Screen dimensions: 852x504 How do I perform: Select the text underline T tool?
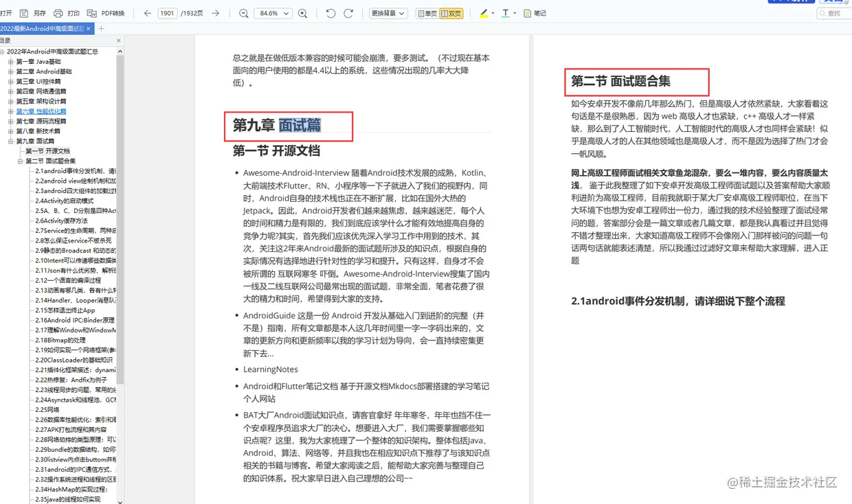point(506,13)
